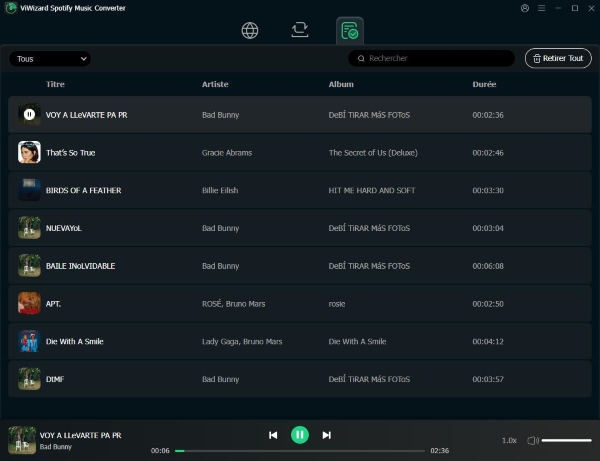Seek on the playback progress bar

300,451
